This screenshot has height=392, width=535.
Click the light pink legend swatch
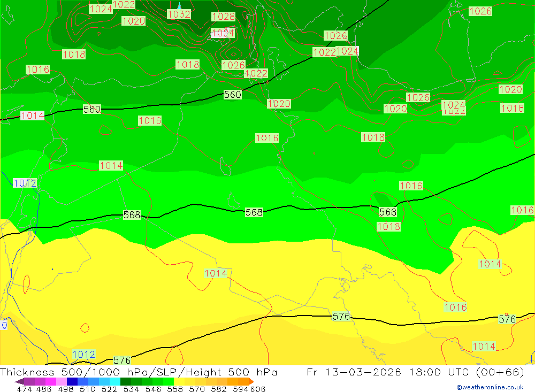coord(62,381)
